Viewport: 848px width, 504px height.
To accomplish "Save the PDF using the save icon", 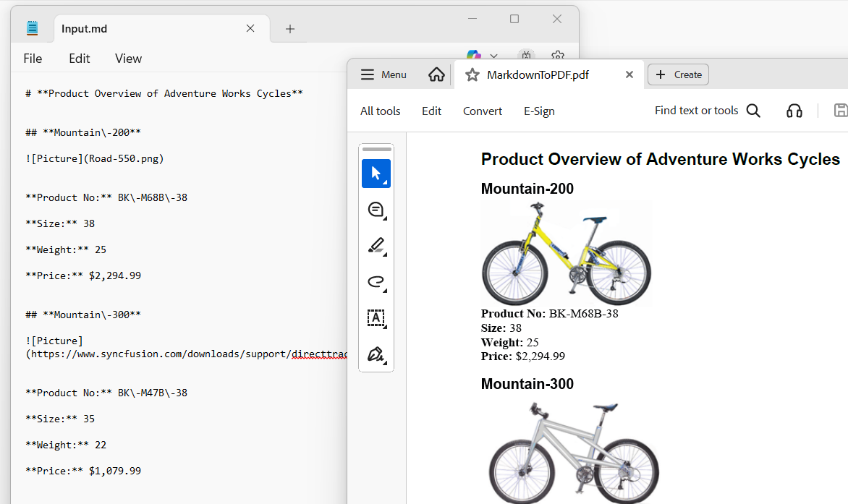I will tap(840, 110).
